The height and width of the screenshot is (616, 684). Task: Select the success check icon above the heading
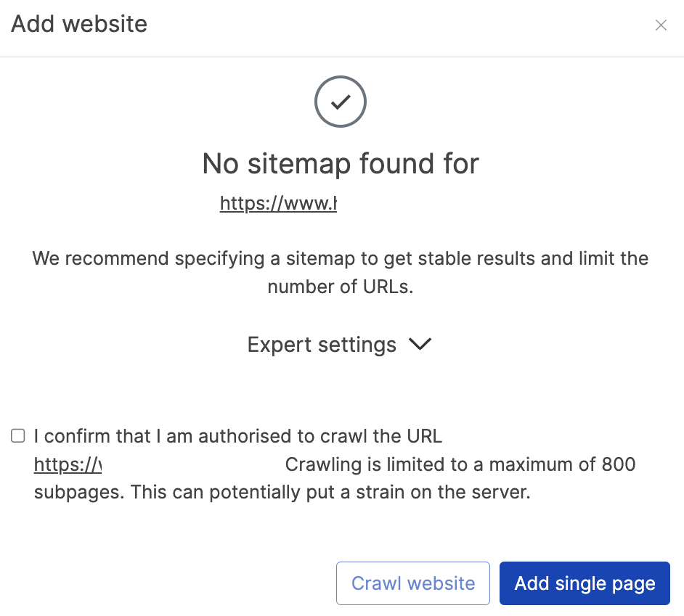click(x=340, y=102)
